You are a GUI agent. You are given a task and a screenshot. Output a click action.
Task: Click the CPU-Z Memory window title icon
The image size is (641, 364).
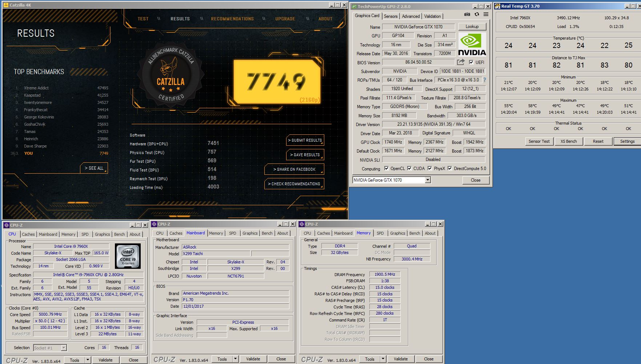[302, 224]
